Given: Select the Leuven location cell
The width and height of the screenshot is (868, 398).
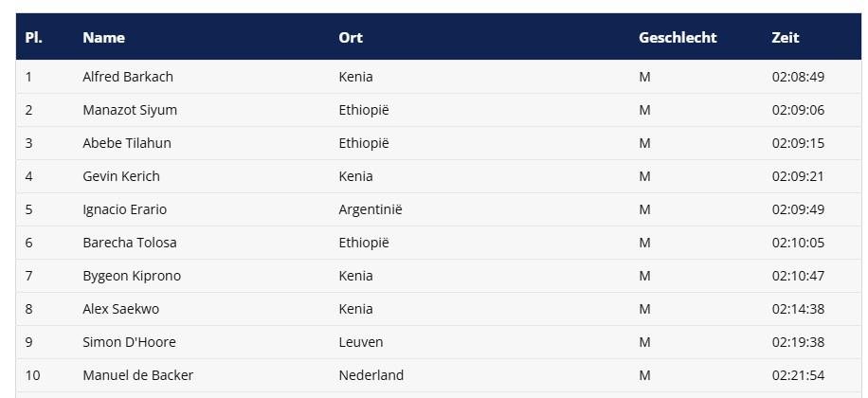Looking at the screenshot, I should [x=361, y=342].
